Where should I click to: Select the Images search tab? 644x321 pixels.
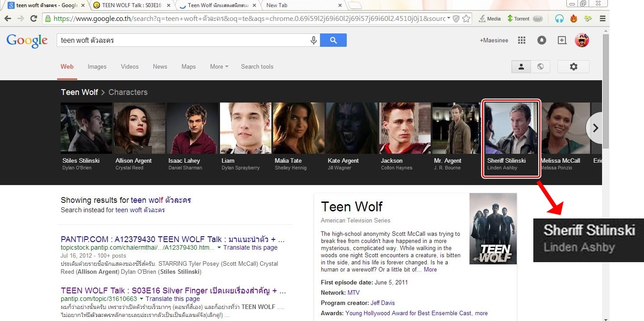tap(97, 66)
